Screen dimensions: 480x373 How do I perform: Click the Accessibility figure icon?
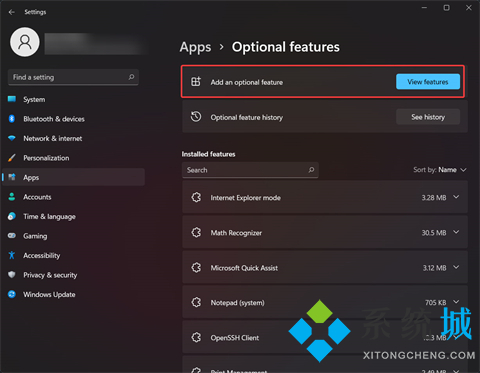tap(12, 255)
